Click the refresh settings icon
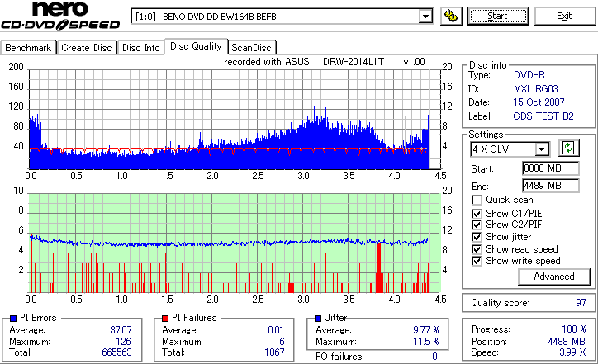The width and height of the screenshot is (598, 364). [x=568, y=148]
